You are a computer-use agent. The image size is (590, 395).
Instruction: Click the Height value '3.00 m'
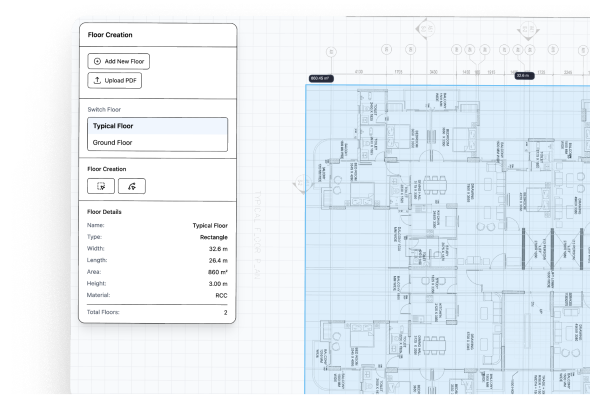218,284
